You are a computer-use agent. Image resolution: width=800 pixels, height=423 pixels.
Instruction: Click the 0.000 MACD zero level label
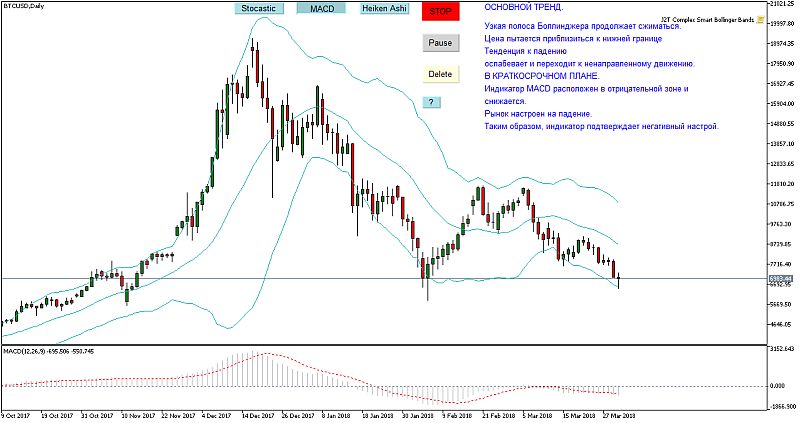[x=778, y=386]
